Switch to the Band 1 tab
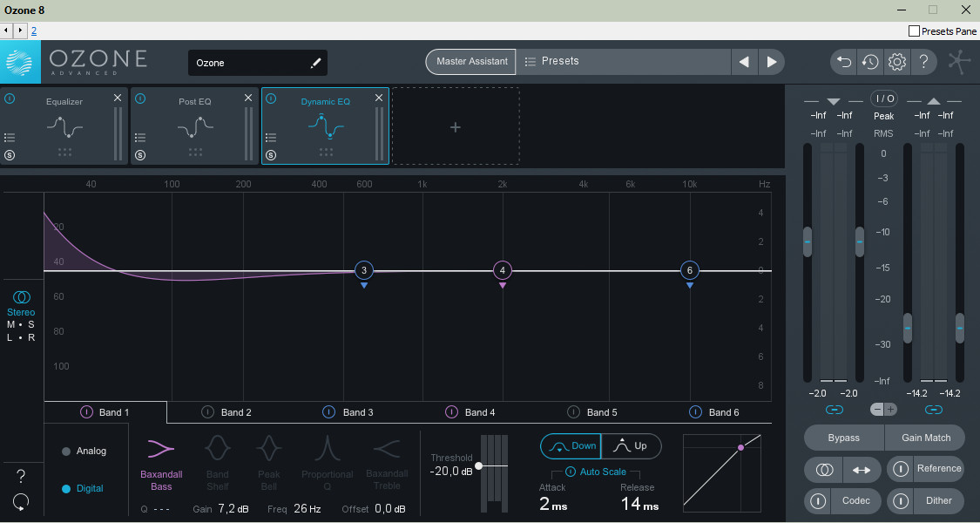The height and width of the screenshot is (523, 980). [x=105, y=412]
